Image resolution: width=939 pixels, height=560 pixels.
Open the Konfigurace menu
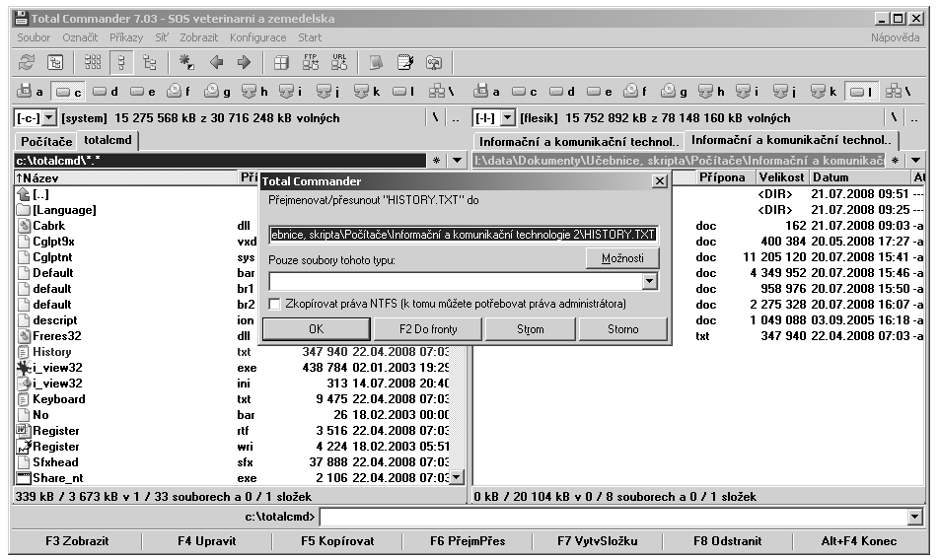[x=258, y=37]
